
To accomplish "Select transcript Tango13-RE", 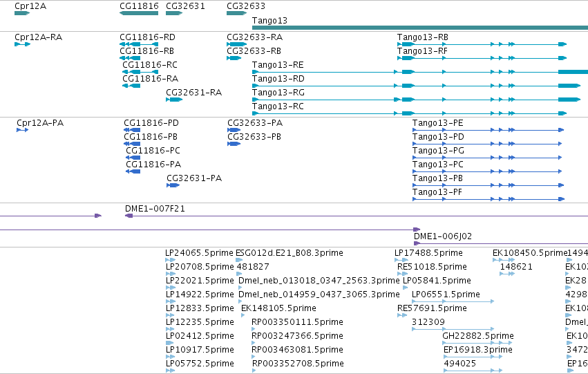I will tap(278, 65).
